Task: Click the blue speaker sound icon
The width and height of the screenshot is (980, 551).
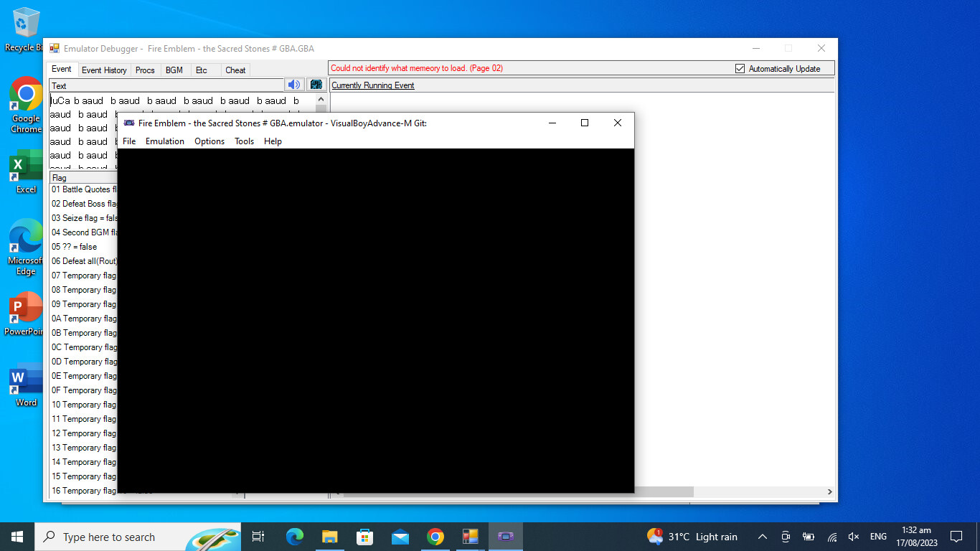Action: click(294, 85)
